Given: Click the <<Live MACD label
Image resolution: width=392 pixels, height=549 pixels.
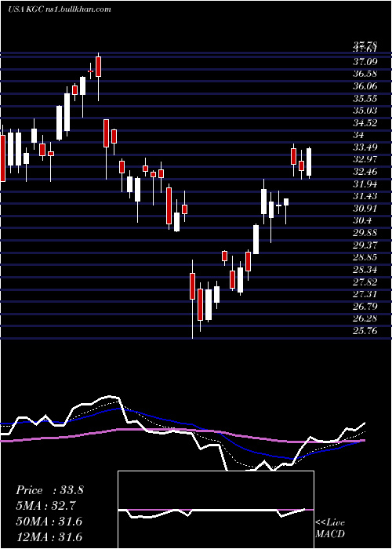Looking at the screenshot, I should (x=330, y=529).
